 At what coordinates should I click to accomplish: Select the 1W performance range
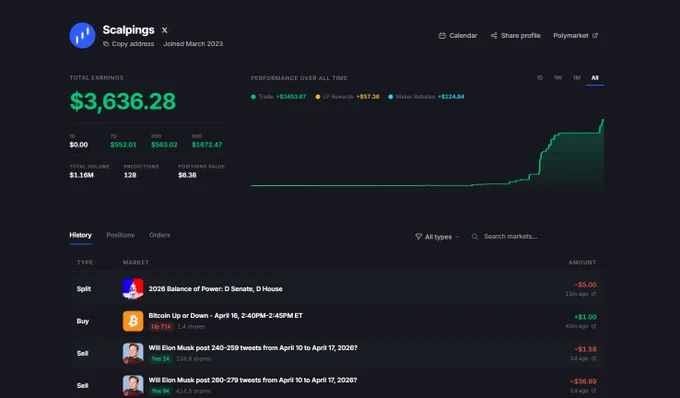558,78
